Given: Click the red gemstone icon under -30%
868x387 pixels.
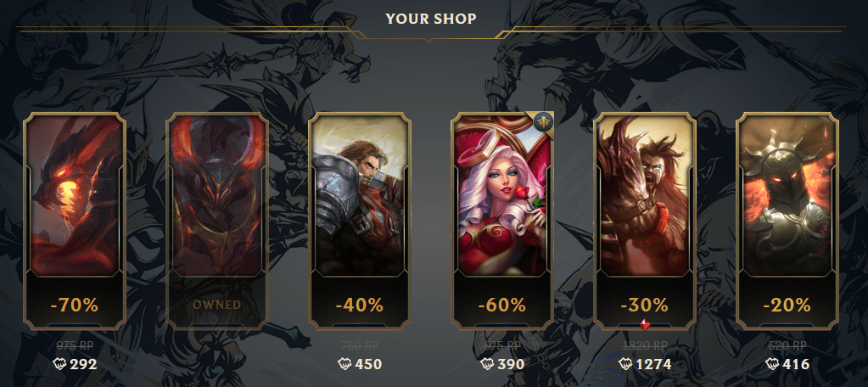Looking at the screenshot, I should (x=644, y=325).
